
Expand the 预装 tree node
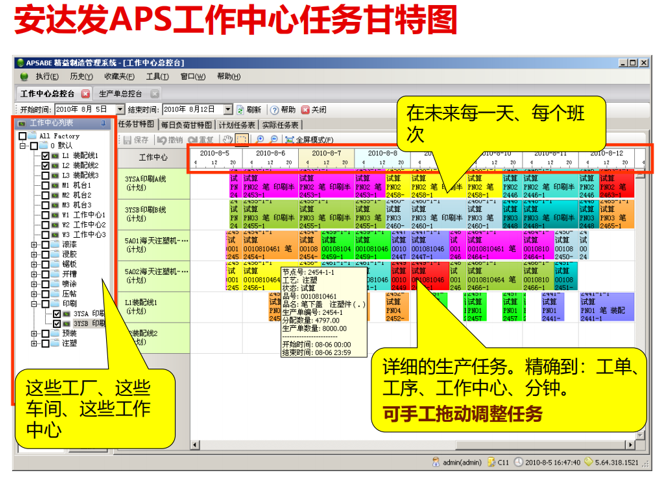coord(34,334)
